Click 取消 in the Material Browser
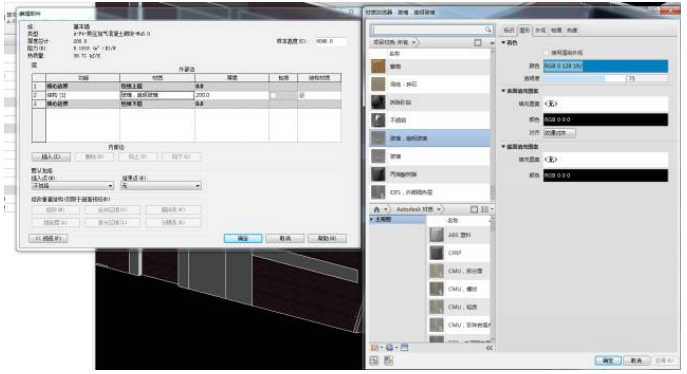The width and height of the screenshot is (687, 374). tap(636, 360)
